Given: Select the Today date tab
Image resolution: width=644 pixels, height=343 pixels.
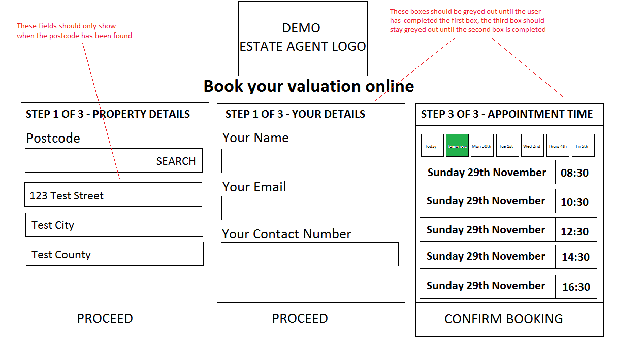Looking at the screenshot, I should tap(432, 146).
